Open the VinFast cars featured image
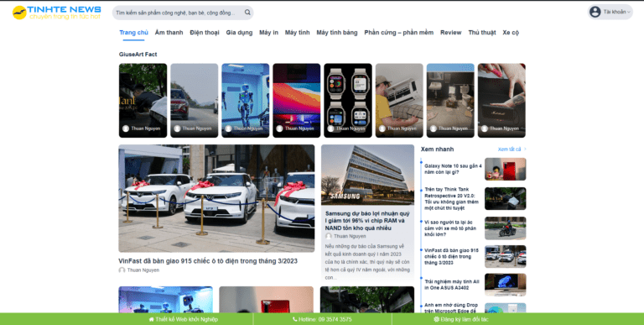Image resolution: width=644 pixels, height=325 pixels. 216,198
